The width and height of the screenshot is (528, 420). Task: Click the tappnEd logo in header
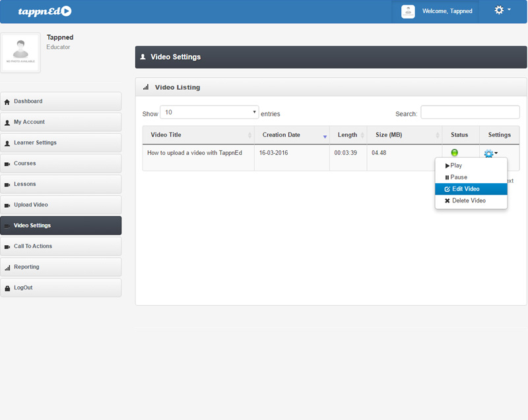pyautogui.click(x=45, y=11)
